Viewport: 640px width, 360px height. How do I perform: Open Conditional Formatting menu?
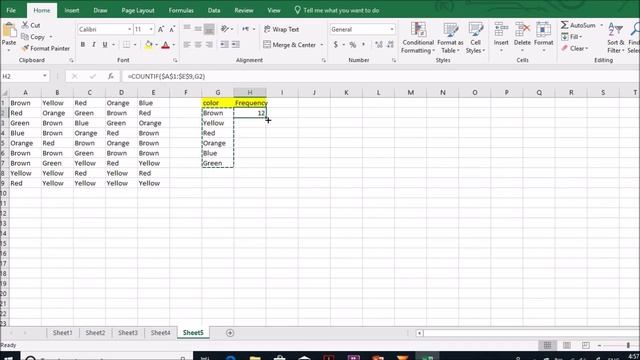pyautogui.click(x=418, y=38)
